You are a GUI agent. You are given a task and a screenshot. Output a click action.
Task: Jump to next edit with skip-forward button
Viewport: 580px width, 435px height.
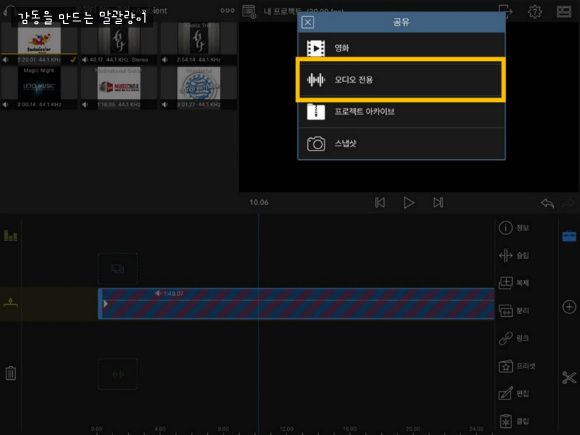438,202
